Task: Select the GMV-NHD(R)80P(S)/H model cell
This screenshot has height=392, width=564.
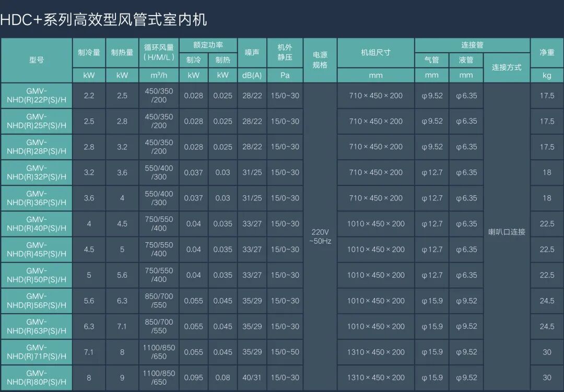Action: (36, 377)
